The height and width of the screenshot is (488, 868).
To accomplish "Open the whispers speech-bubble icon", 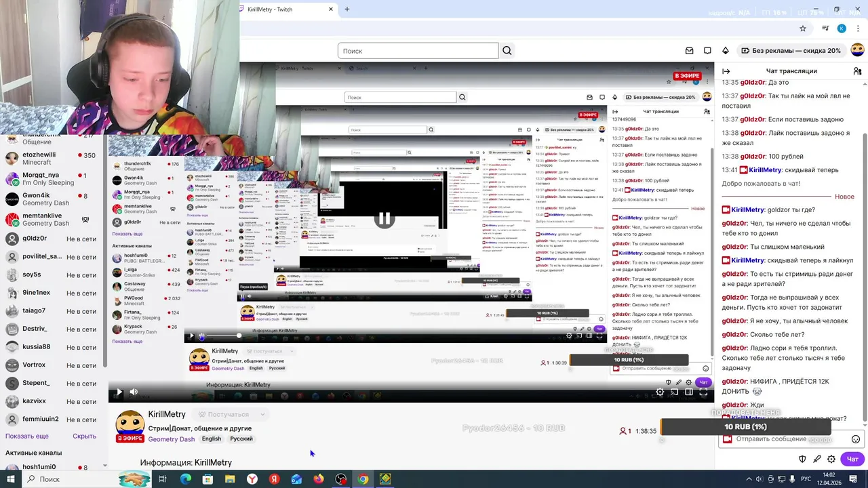I will (707, 51).
